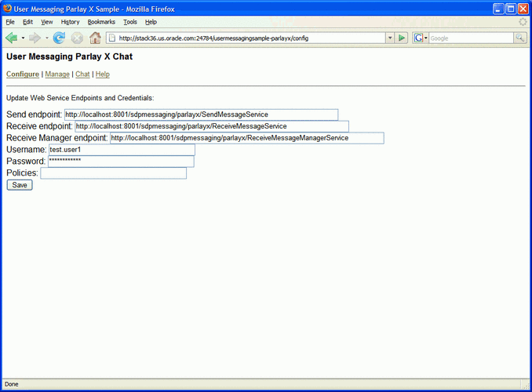Close the Firefox window

[x=523, y=9]
